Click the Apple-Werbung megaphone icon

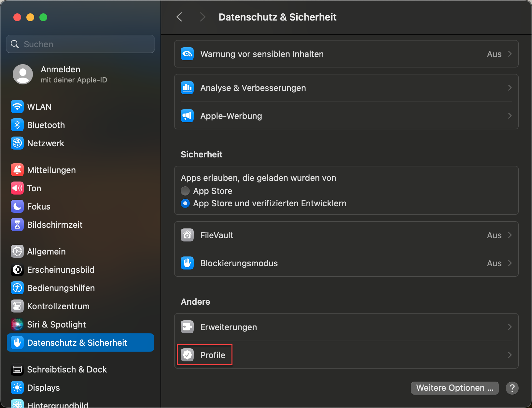pyautogui.click(x=187, y=116)
